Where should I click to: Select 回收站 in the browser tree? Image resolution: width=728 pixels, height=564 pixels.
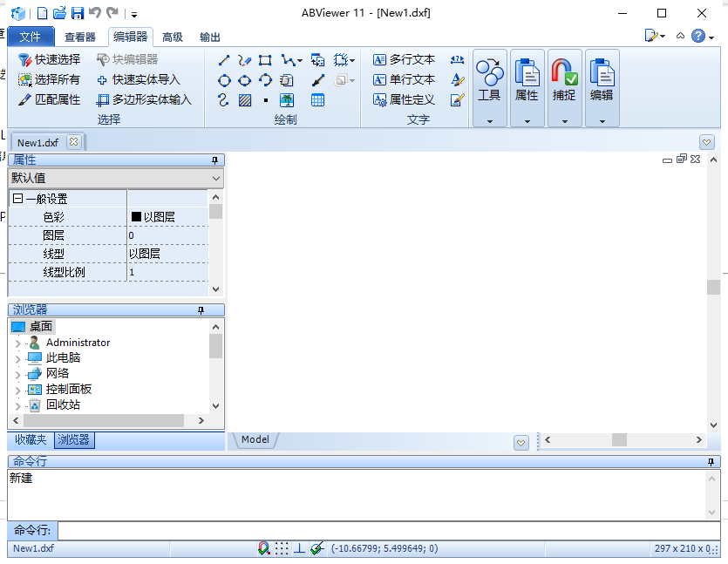point(63,404)
